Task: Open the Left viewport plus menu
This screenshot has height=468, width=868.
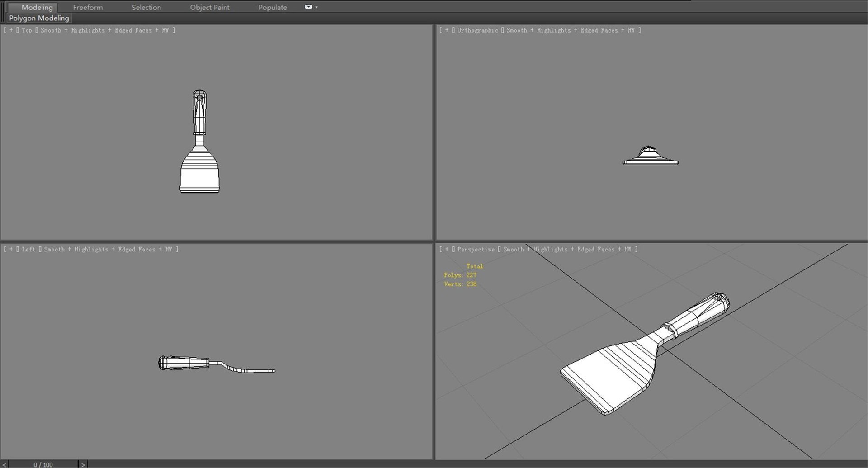Action: coord(11,249)
